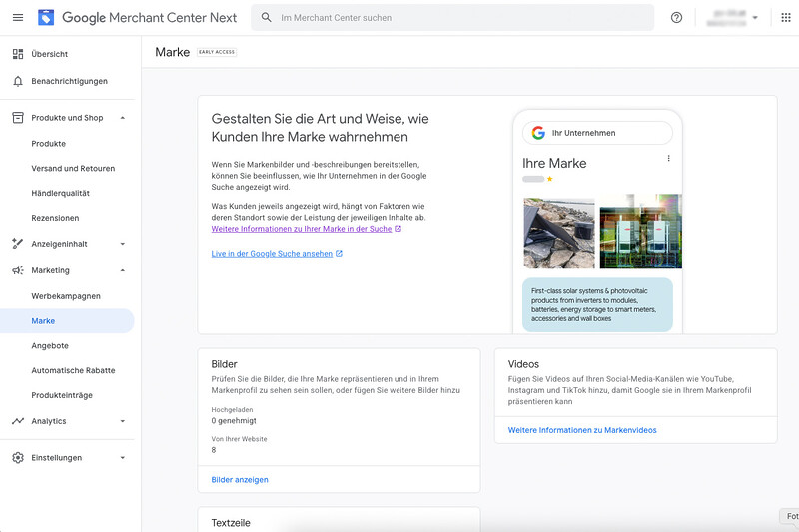Open Weitere Informationen zu Ihrer Marke link
This screenshot has height=532, width=799.
point(302,229)
